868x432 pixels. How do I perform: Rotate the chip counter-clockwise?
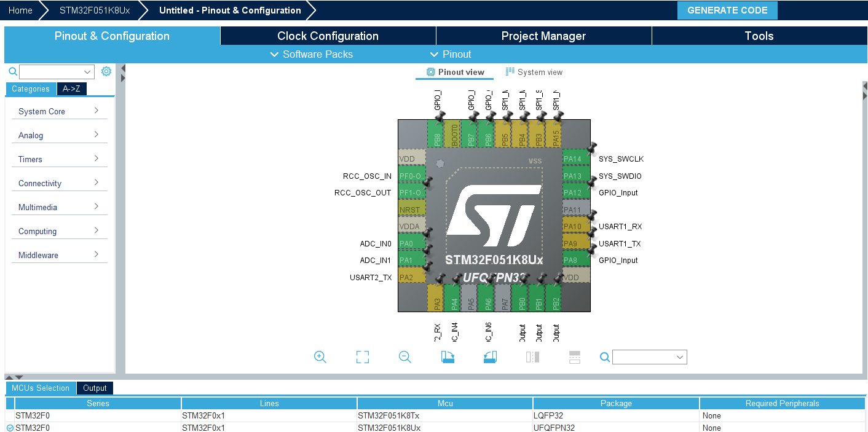pyautogui.click(x=490, y=357)
